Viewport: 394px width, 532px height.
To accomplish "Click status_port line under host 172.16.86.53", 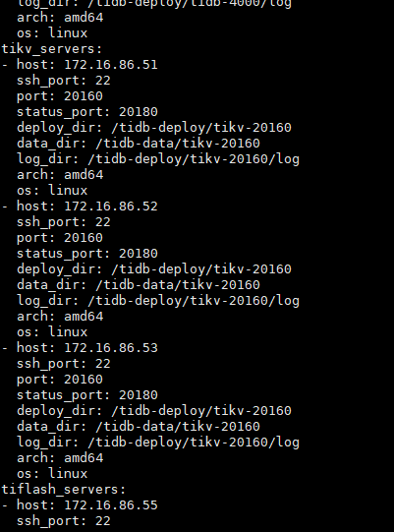I will (x=87, y=395).
